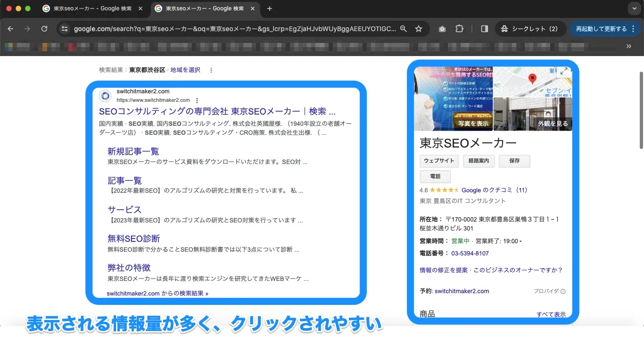Click phone number 03-5394-8107
Image resolution: width=644 pixels, height=337 pixels.
point(470,254)
